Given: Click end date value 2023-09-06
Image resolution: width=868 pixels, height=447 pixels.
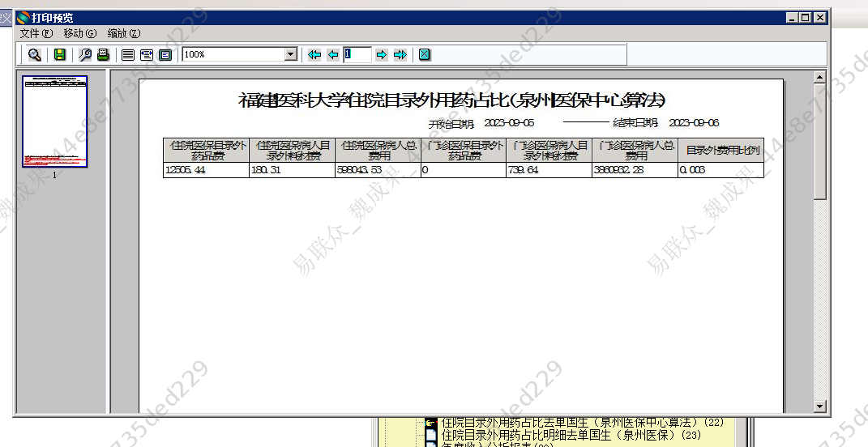Looking at the screenshot, I should pos(695,123).
